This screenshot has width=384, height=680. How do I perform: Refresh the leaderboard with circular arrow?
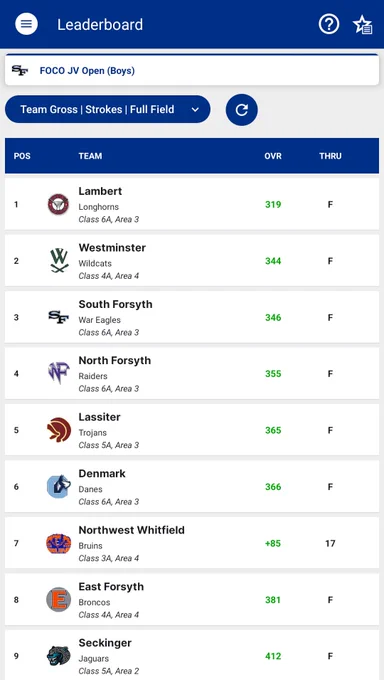[x=242, y=110]
